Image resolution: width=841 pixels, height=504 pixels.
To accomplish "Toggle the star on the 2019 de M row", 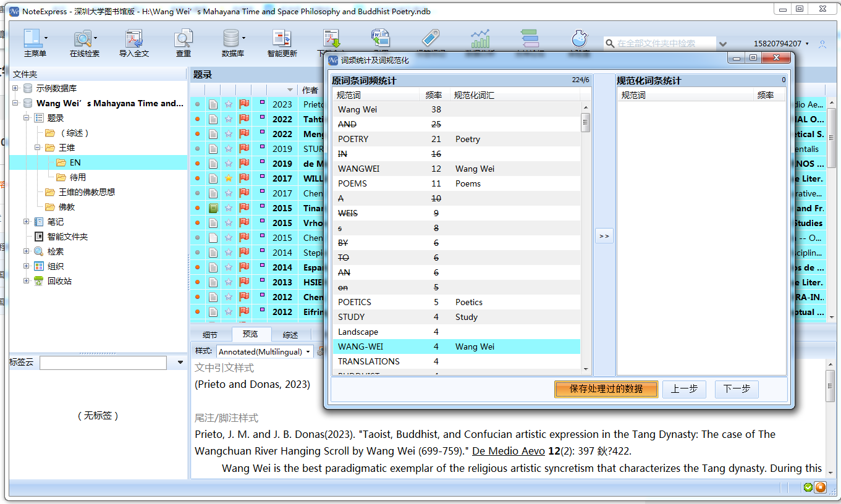I will pos(229,164).
